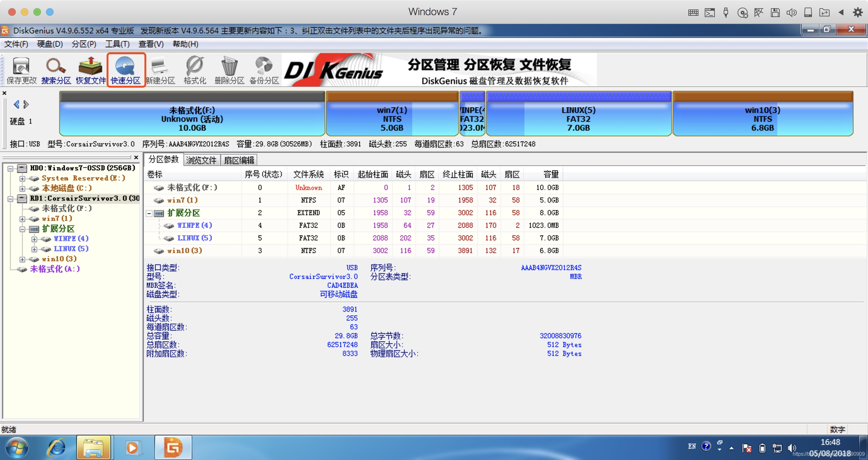
Task: Click the Save Changes (保存更改) toolbar icon
Action: coord(21,70)
